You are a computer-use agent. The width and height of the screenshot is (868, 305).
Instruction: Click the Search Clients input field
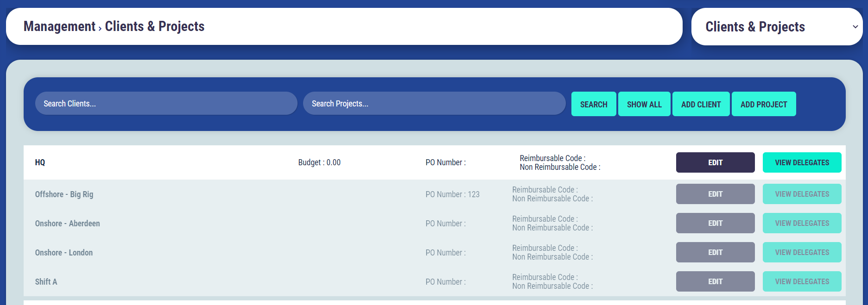click(166, 104)
